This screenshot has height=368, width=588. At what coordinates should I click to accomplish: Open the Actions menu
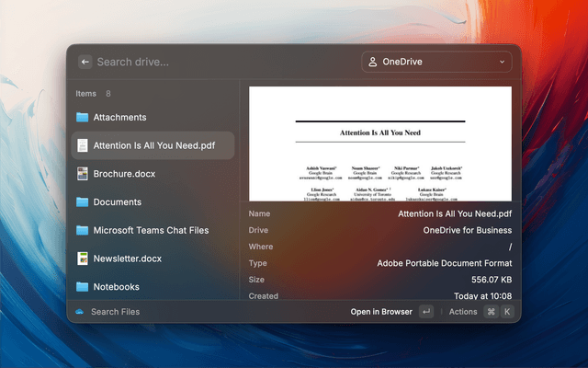point(463,312)
